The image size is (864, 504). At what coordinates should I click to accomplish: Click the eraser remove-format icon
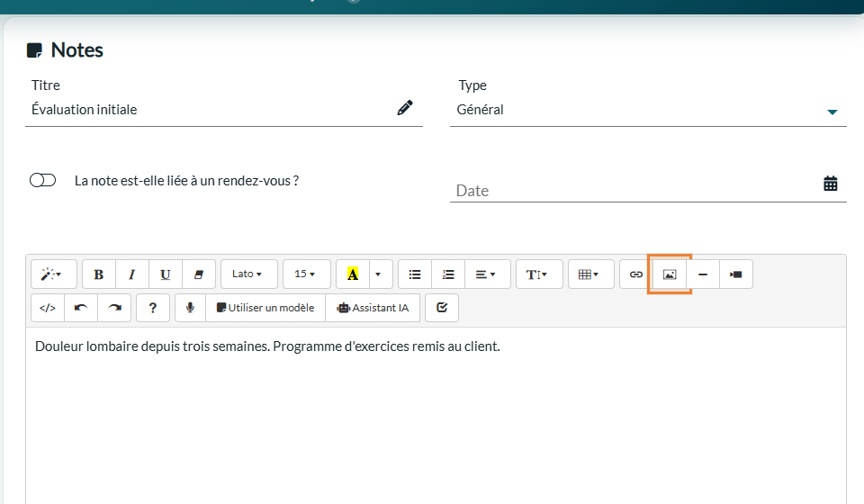(x=198, y=274)
